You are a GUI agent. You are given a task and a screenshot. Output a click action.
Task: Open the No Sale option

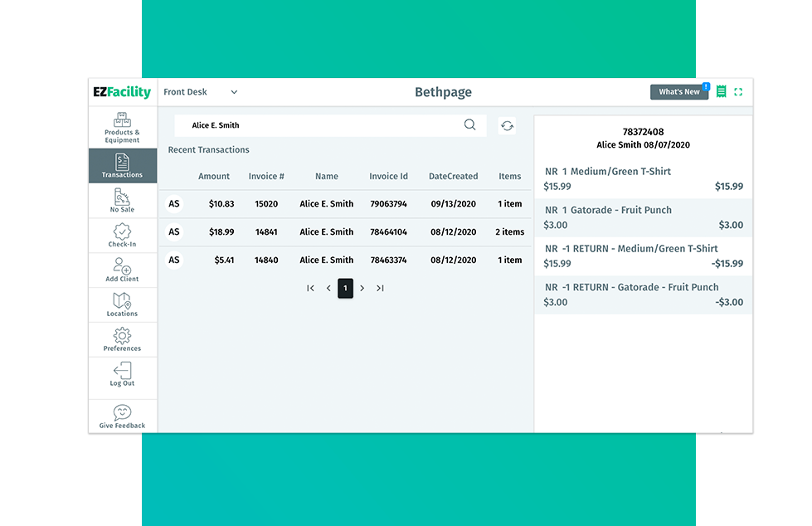(x=122, y=200)
